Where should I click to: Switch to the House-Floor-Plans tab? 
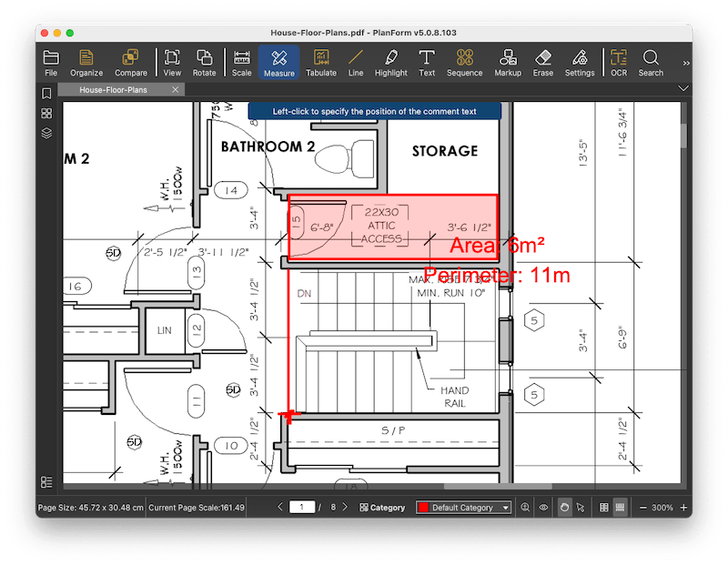113,89
